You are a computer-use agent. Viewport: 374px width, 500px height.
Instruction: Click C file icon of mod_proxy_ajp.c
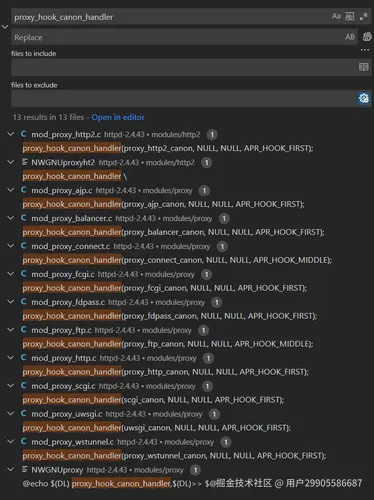(x=24, y=190)
